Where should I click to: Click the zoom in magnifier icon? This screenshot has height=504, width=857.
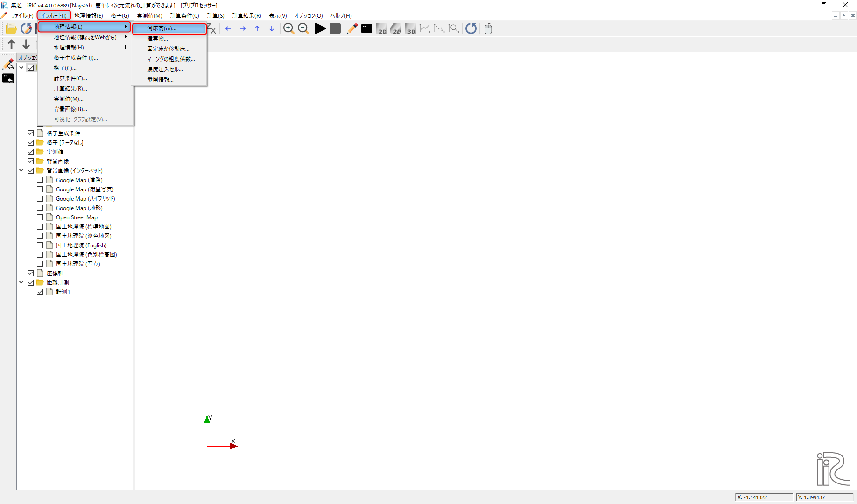(x=288, y=29)
